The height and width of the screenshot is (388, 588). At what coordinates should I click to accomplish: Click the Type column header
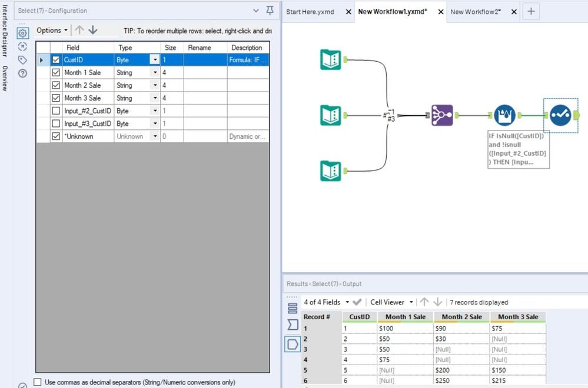[x=137, y=48]
